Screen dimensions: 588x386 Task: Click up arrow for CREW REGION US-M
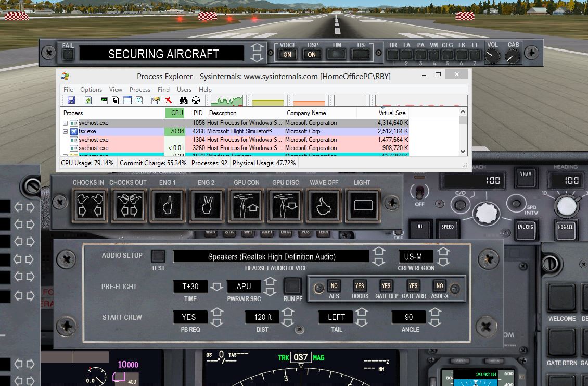click(443, 251)
